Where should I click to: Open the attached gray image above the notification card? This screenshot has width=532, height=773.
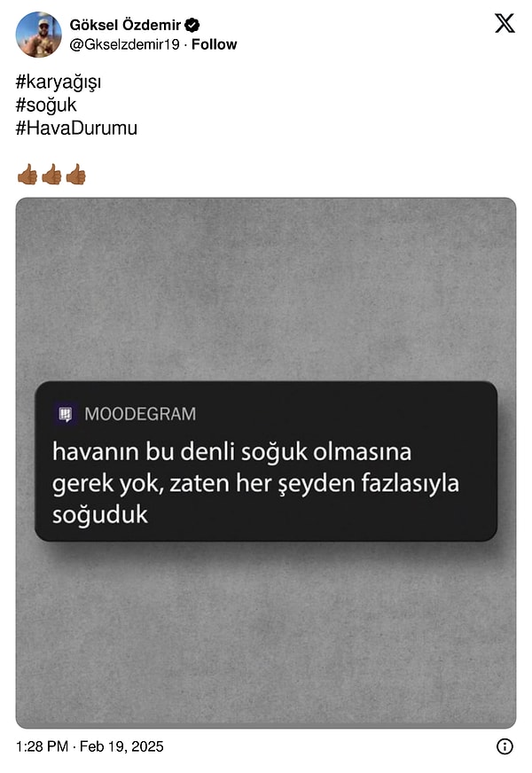click(x=266, y=289)
